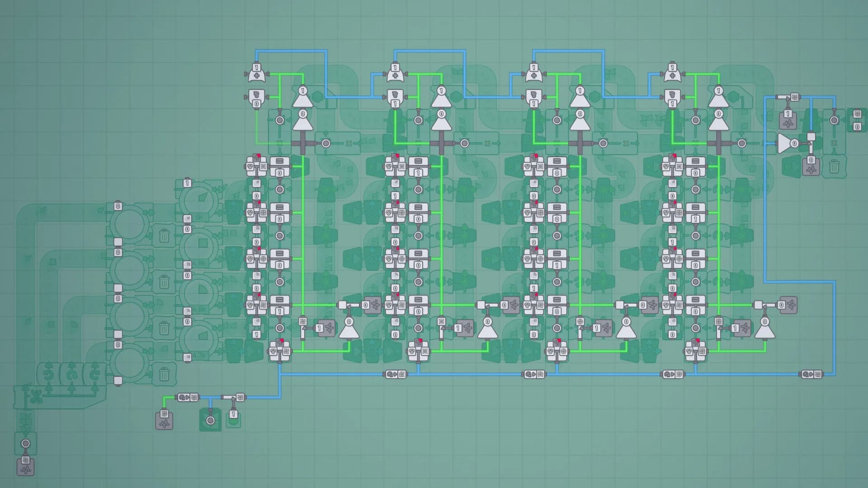868x488 pixels.
Task: Click the faded cutter scissors icon at lower left
Action: [37, 397]
